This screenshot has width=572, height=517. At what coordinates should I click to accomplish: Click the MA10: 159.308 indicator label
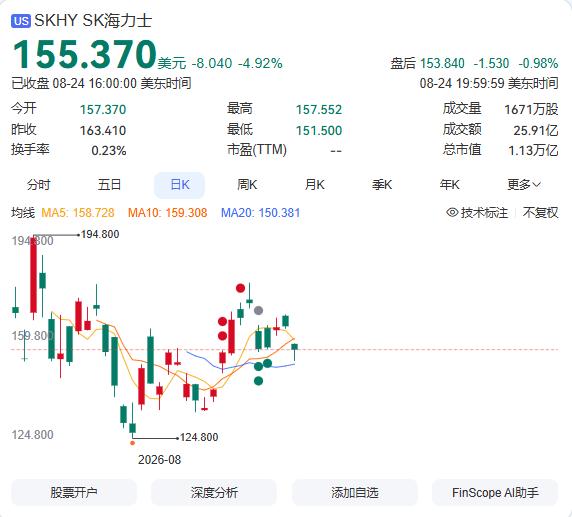pyautogui.click(x=167, y=213)
